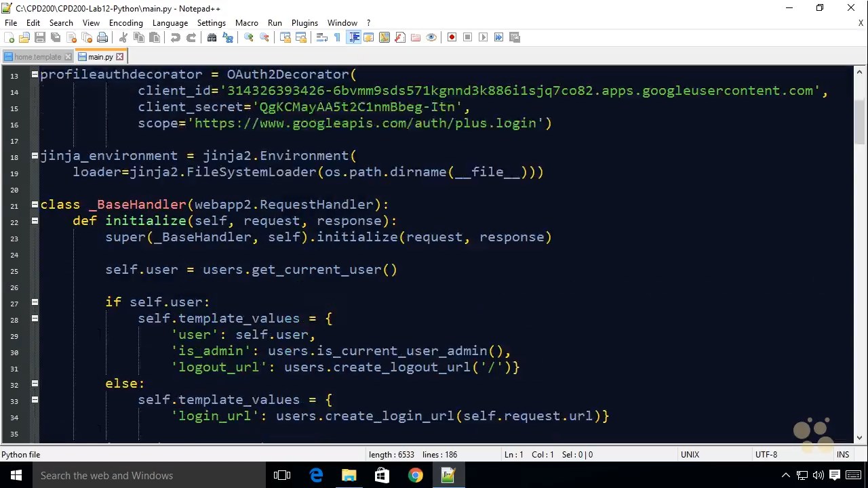Open the Macro menu

(x=247, y=22)
